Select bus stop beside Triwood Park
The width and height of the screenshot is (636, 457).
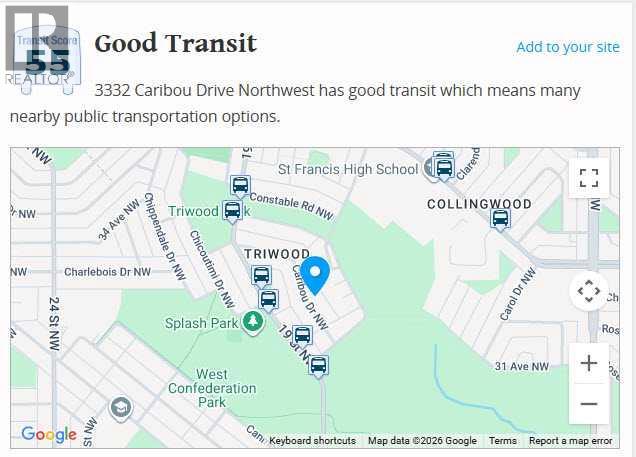[232, 210]
